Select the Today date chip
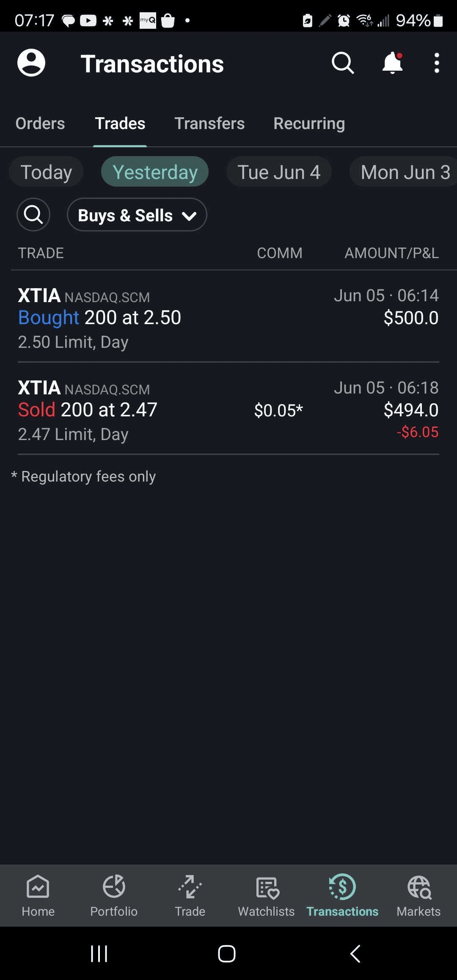This screenshot has height=980, width=457. (x=46, y=172)
